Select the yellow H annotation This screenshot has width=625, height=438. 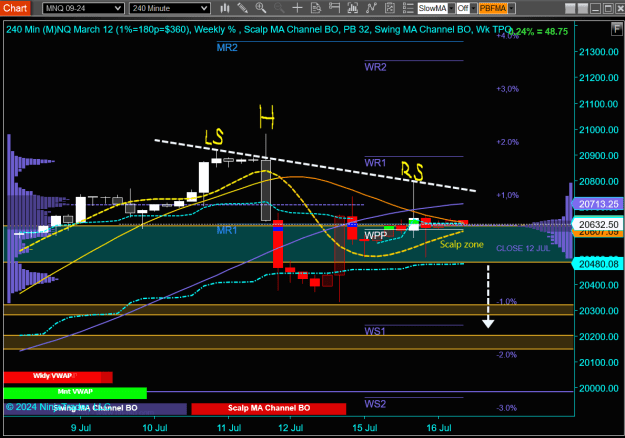[267, 117]
